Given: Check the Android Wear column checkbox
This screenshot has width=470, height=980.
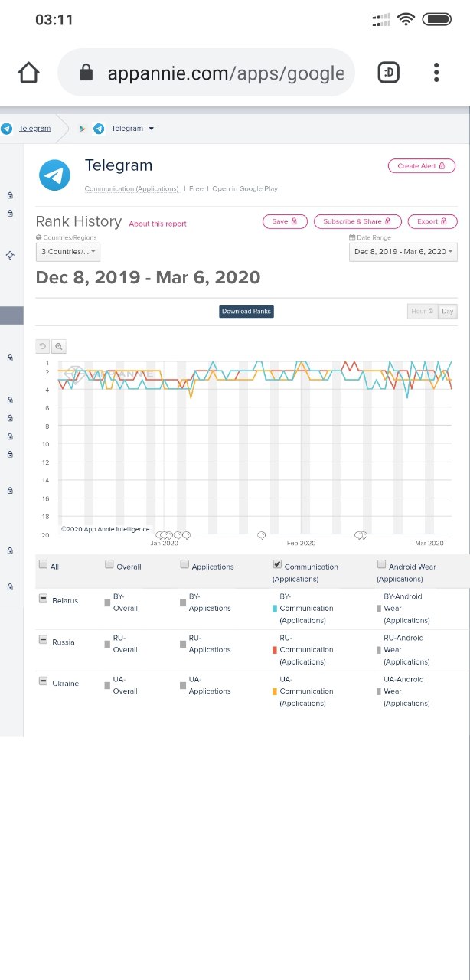Looking at the screenshot, I should point(381,564).
